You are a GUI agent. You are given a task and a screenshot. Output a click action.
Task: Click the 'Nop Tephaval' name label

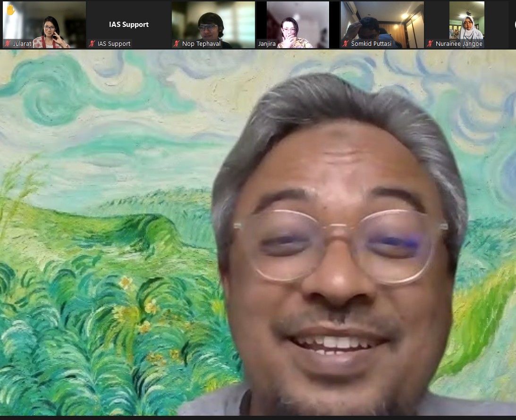click(x=202, y=43)
